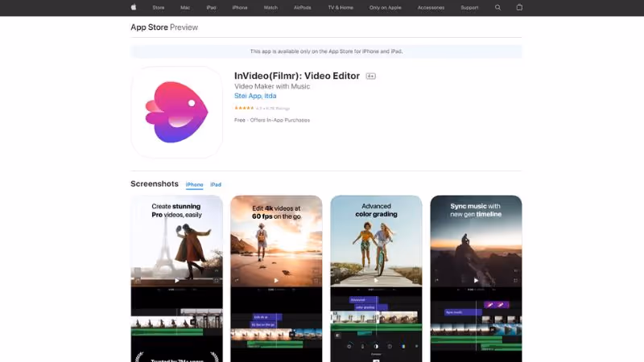644x362 pixels.
Task: Open 'Sync music with new gen timeline' screenshot
Action: coord(476,278)
